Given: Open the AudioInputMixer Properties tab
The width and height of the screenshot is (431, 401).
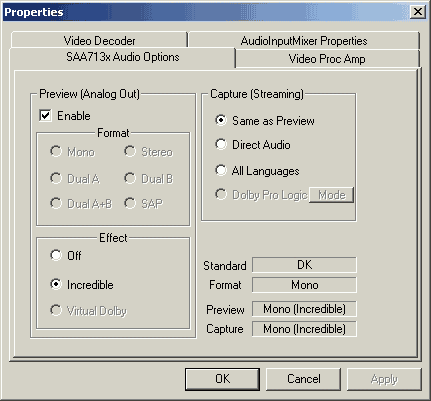Looking at the screenshot, I should tap(304, 40).
